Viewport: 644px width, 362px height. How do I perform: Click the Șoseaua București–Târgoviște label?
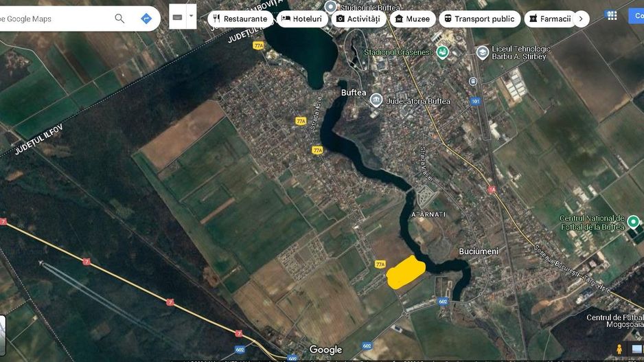point(572,269)
